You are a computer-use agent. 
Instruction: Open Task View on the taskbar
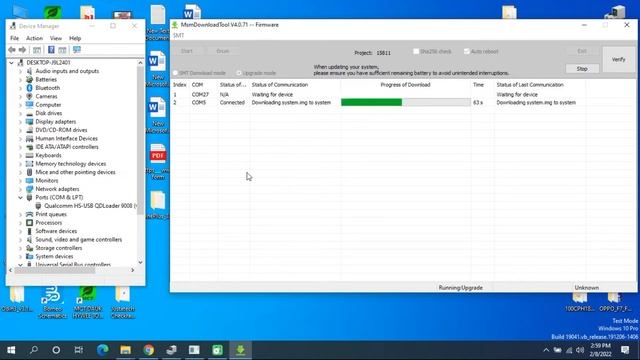(x=78, y=350)
